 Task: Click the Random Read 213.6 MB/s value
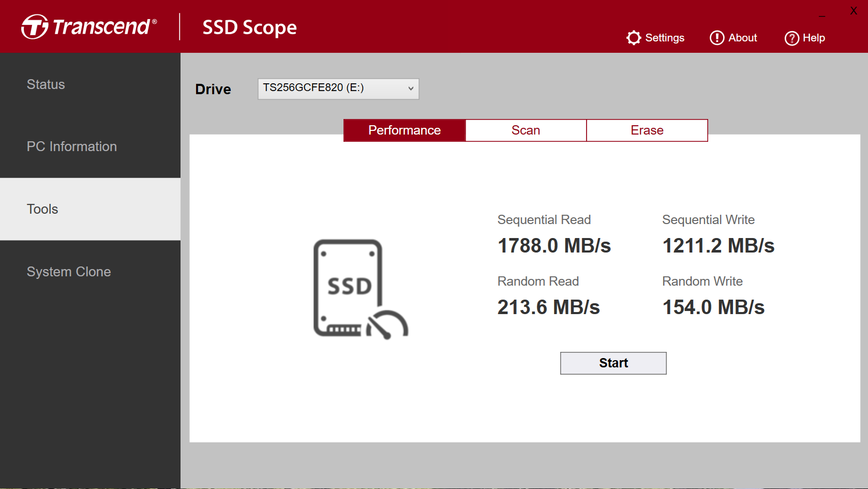coord(548,307)
